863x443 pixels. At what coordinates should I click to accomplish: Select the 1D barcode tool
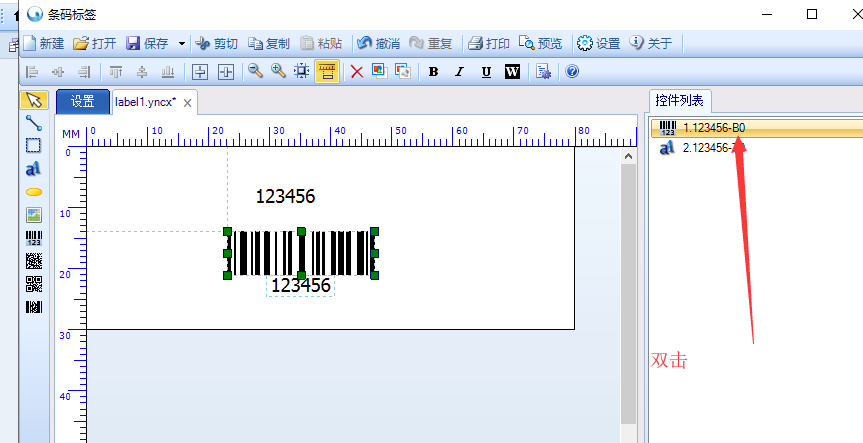coord(33,238)
